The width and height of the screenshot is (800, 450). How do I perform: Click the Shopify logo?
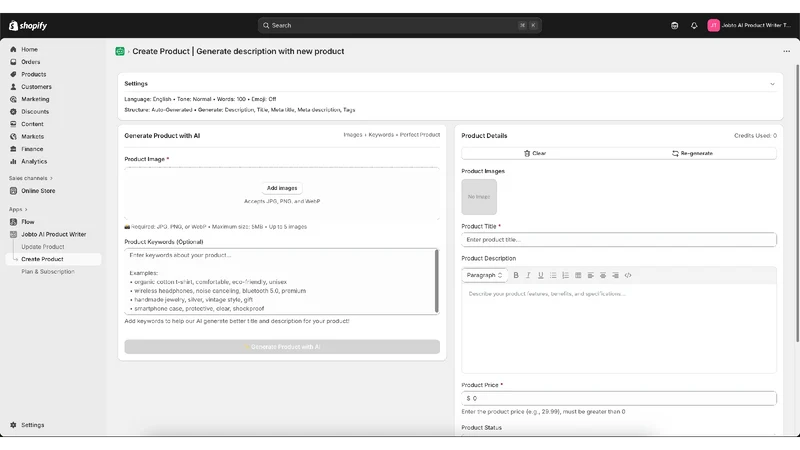(x=28, y=26)
